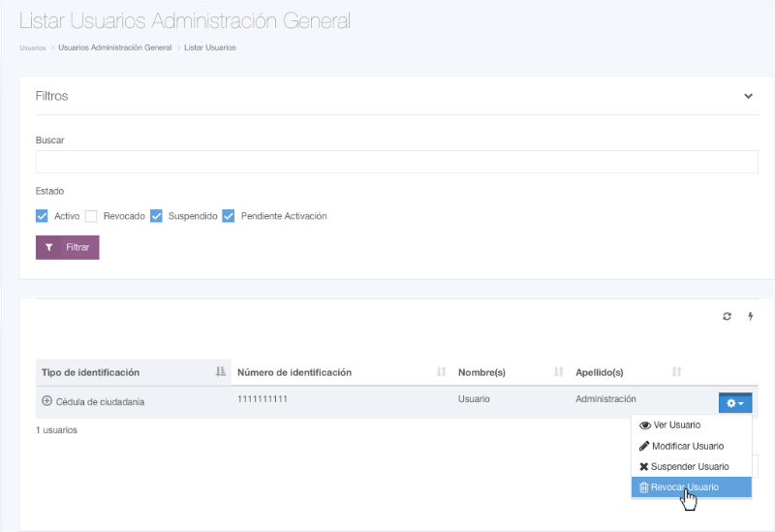Screen dimensions: 775x532
Task: Go to Usuarios Administración General breadcrumb link
Action: 114,47
